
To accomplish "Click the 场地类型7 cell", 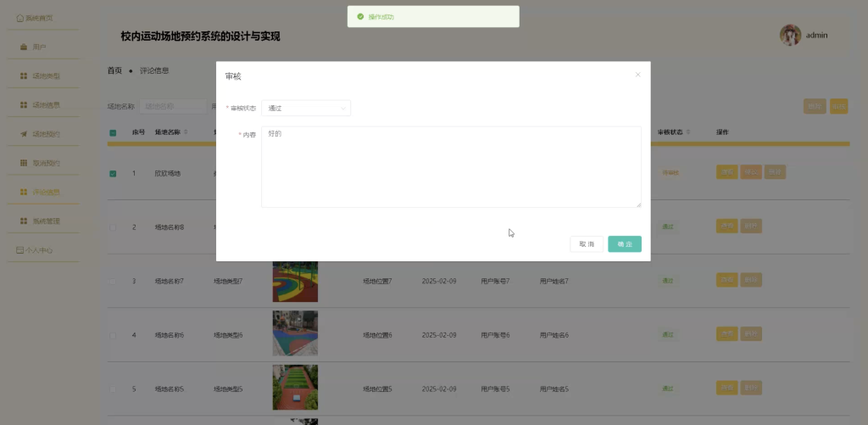I will (x=228, y=281).
